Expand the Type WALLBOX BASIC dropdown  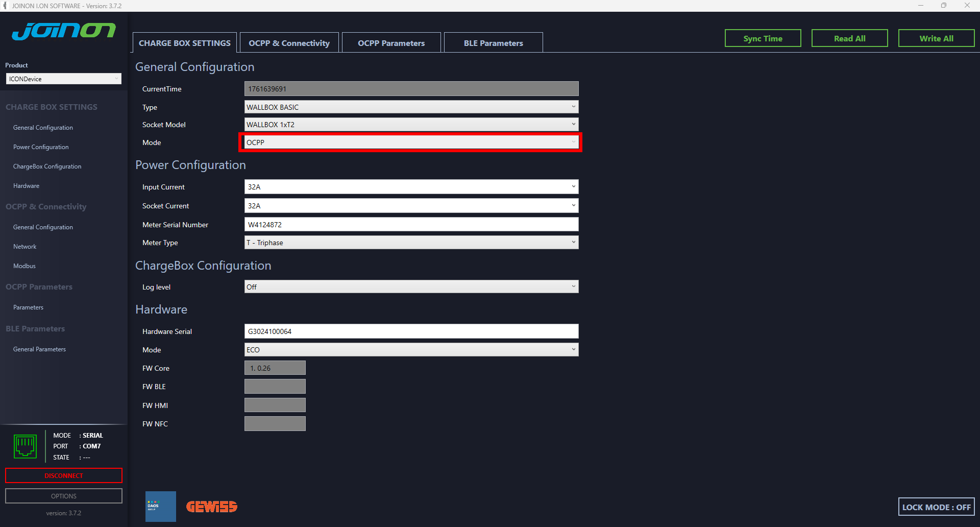[411, 107]
